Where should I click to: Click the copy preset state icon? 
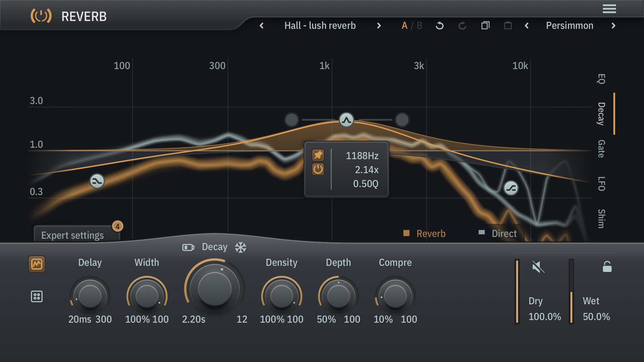coord(485,26)
